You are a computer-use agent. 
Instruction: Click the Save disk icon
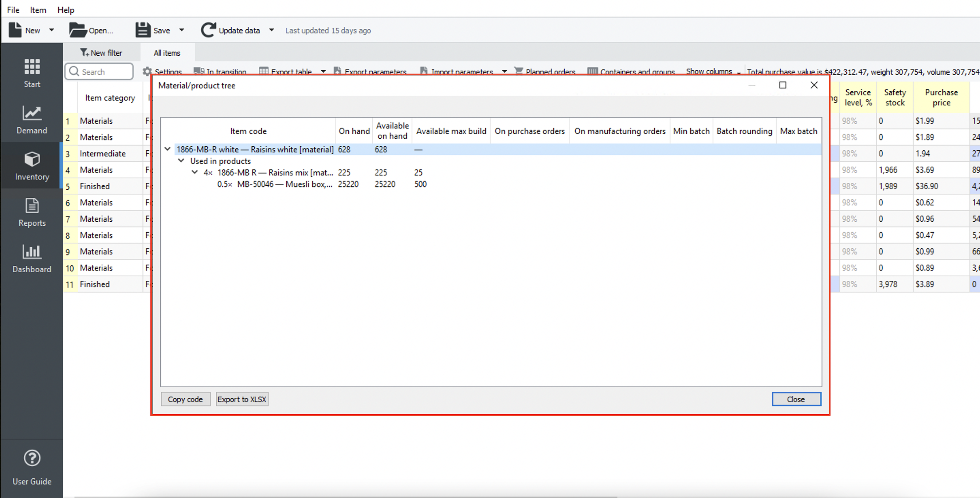point(143,30)
